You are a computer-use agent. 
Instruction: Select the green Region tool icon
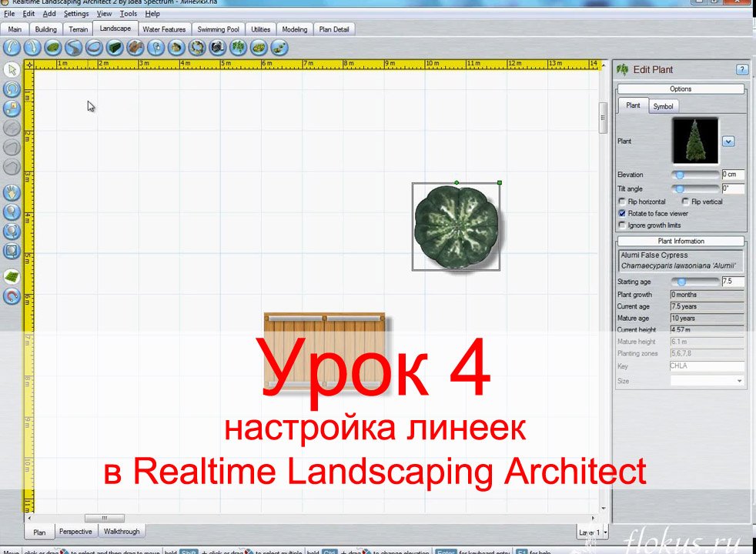click(x=53, y=48)
